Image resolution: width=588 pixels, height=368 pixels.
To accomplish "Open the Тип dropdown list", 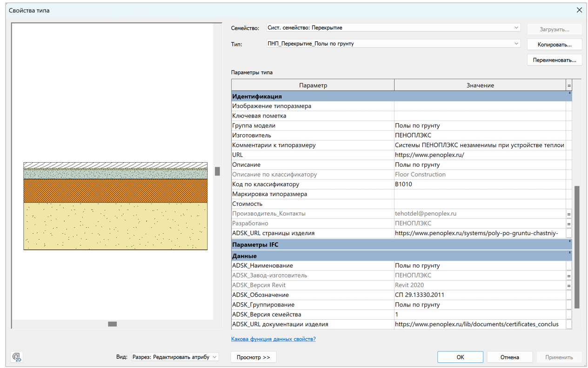I will 393,44.
